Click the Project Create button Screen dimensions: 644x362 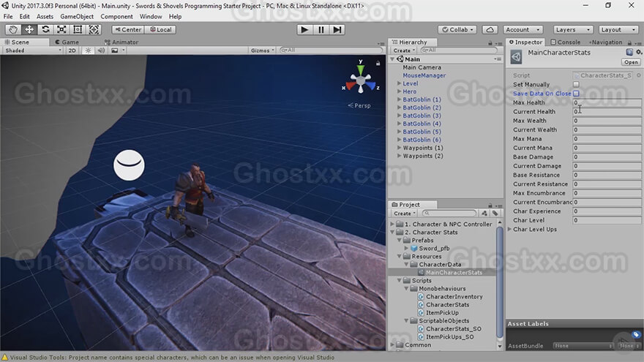click(405, 214)
